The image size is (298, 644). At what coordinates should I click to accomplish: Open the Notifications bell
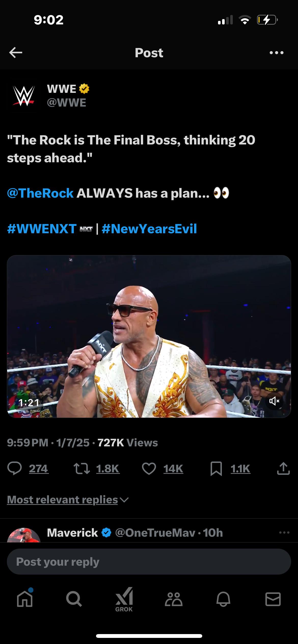[223, 599]
